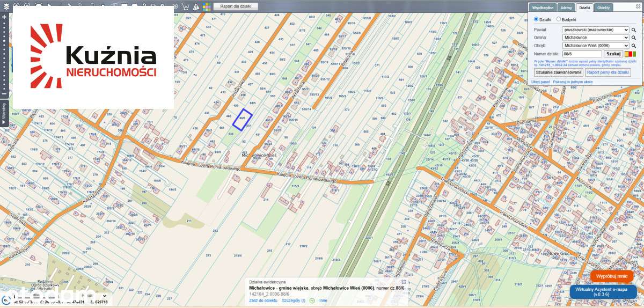Click the magnifier icon next to Obręb
Viewport: 644px width, 308px height.
coord(634,46)
